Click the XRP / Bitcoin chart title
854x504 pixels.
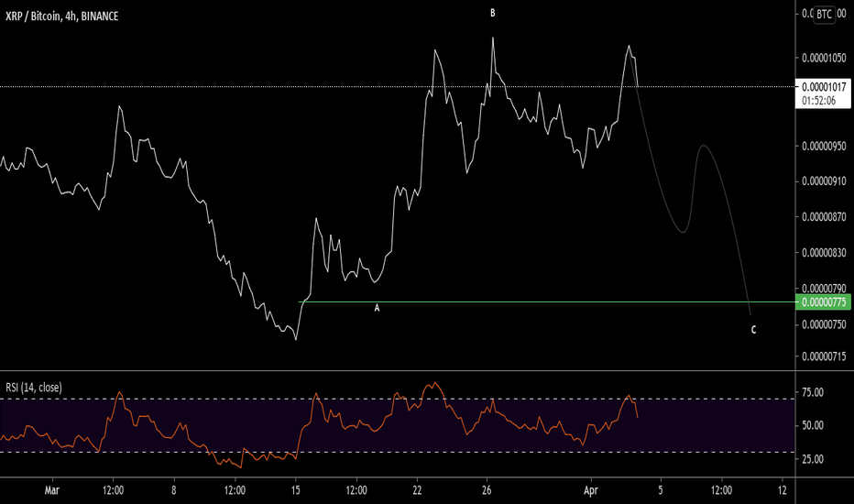(61, 16)
